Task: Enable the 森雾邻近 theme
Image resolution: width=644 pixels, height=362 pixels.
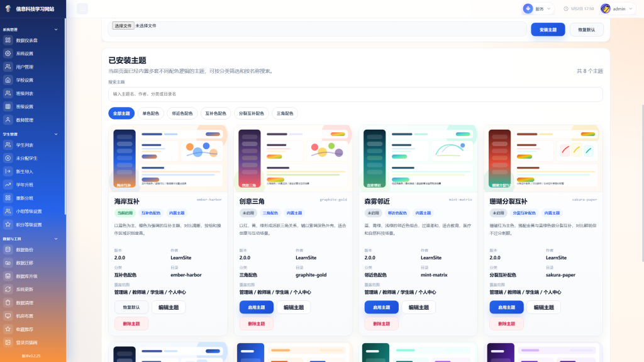Action: [382, 307]
